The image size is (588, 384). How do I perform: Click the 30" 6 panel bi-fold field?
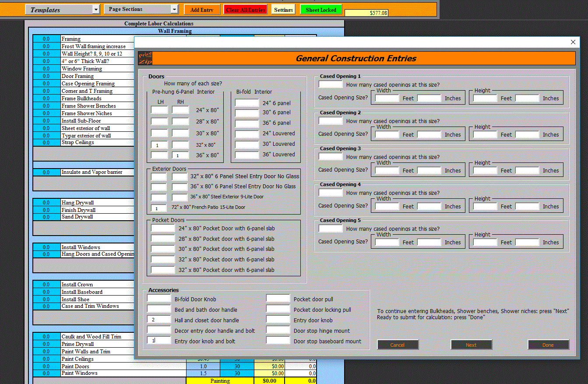tap(247, 113)
